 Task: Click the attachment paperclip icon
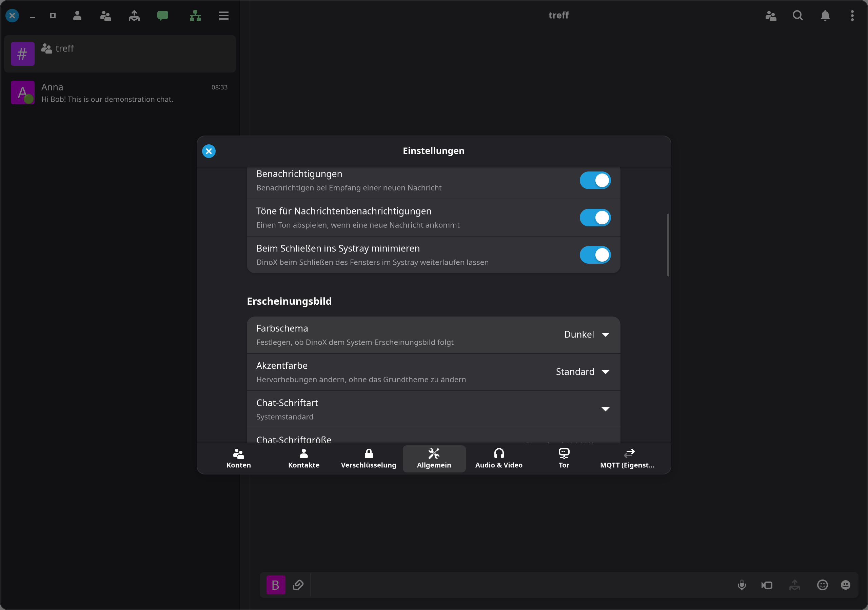tap(298, 585)
